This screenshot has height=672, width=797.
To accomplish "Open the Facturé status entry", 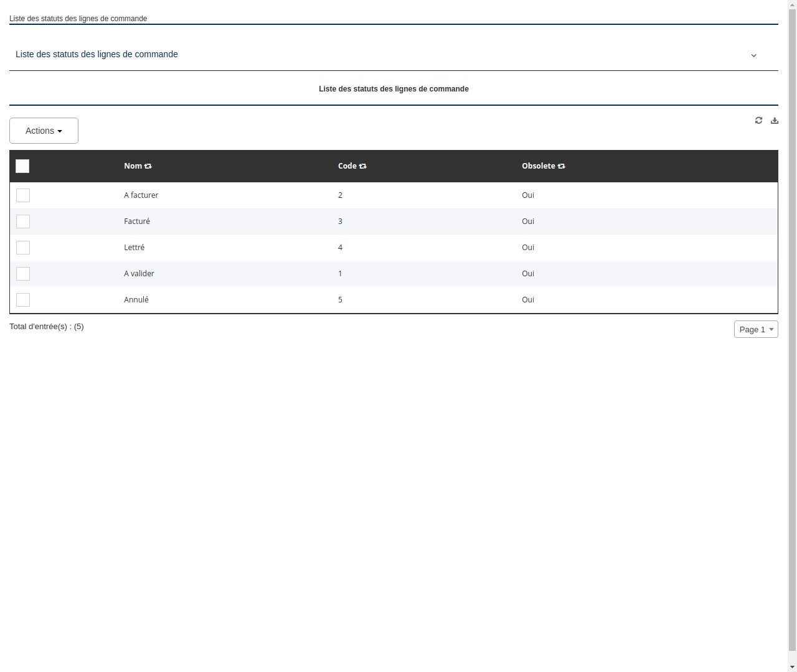I will pos(137,221).
